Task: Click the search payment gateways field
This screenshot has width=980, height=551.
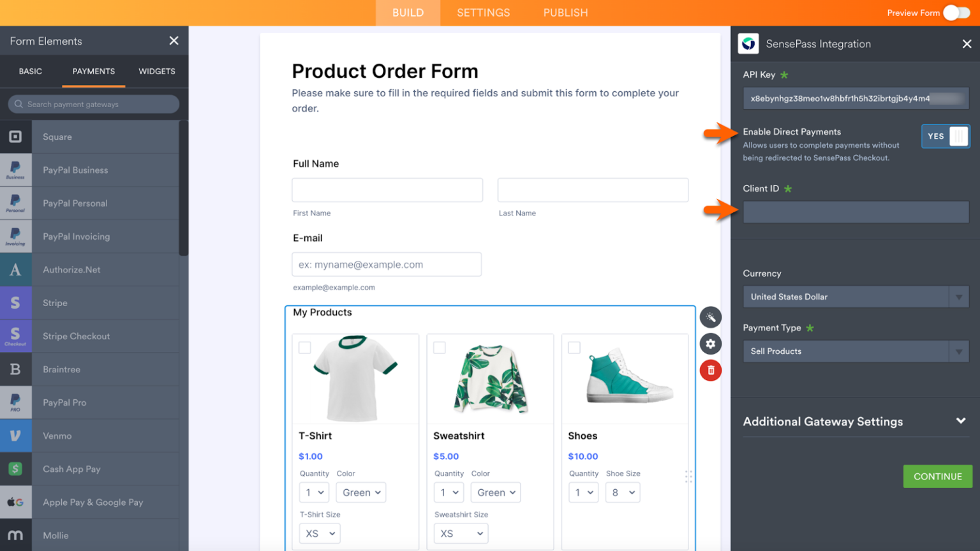Action: pyautogui.click(x=93, y=104)
